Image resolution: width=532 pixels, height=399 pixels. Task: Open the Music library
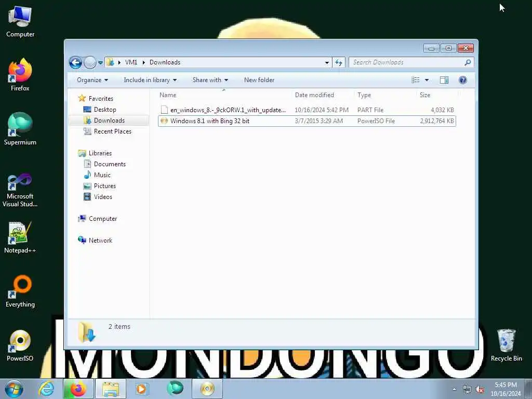(97, 175)
